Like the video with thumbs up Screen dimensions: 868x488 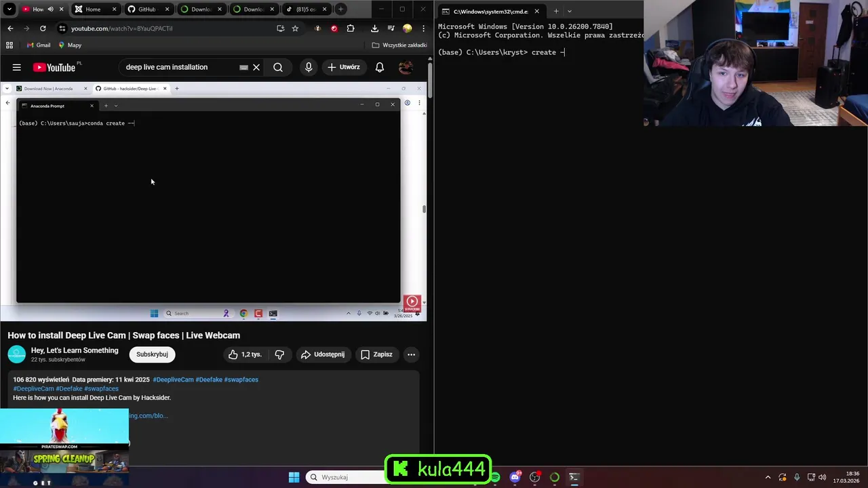point(244,354)
